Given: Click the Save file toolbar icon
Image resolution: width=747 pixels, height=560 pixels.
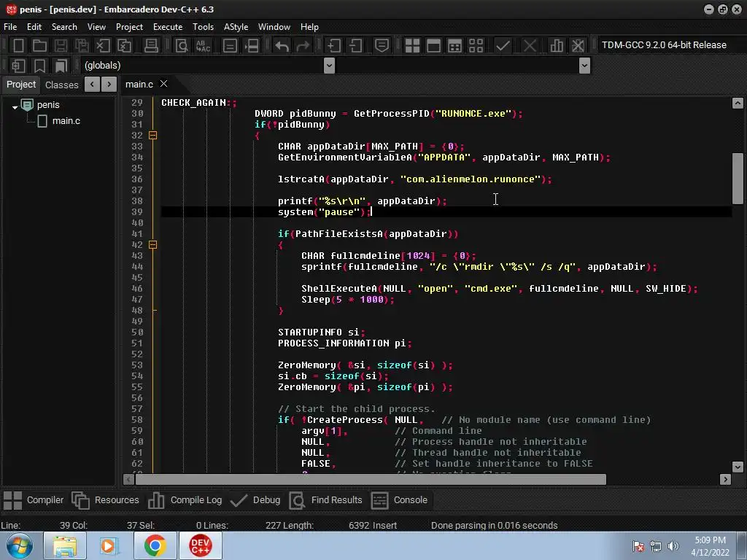Looking at the screenshot, I should click(x=61, y=46).
